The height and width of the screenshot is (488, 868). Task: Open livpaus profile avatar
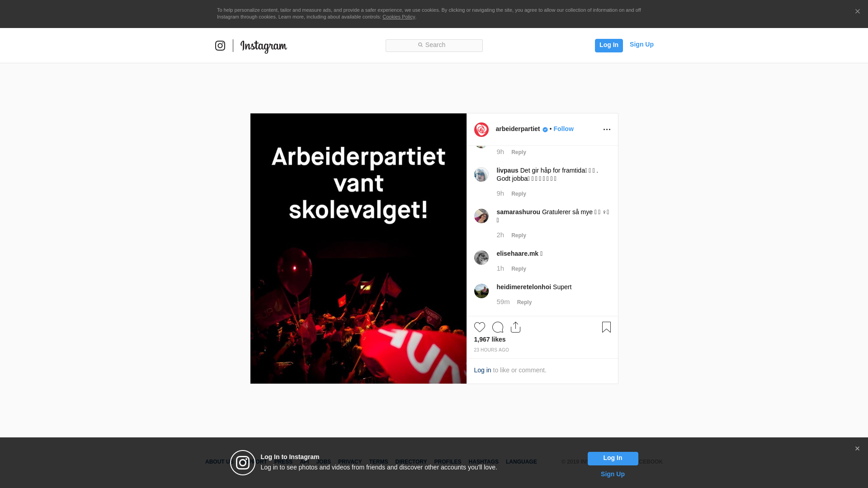pos(481,174)
